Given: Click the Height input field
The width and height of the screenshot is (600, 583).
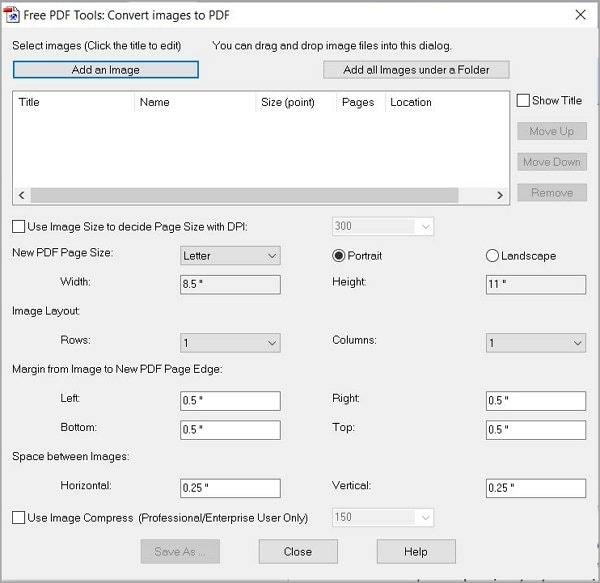Looking at the screenshot, I should [536, 284].
